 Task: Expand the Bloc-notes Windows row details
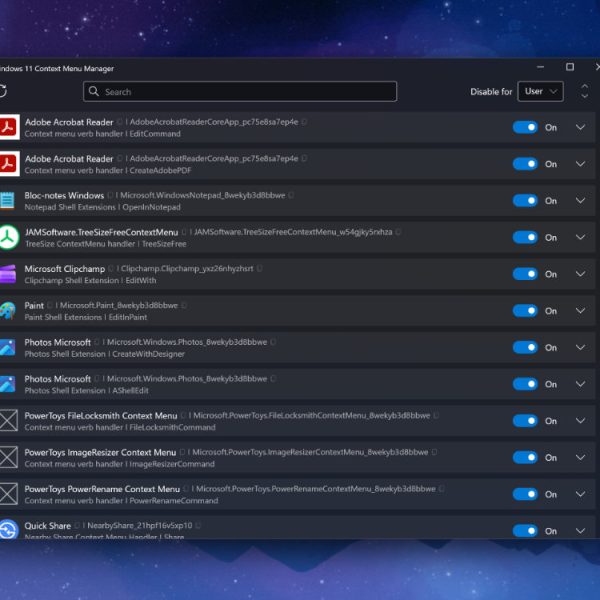coord(580,201)
